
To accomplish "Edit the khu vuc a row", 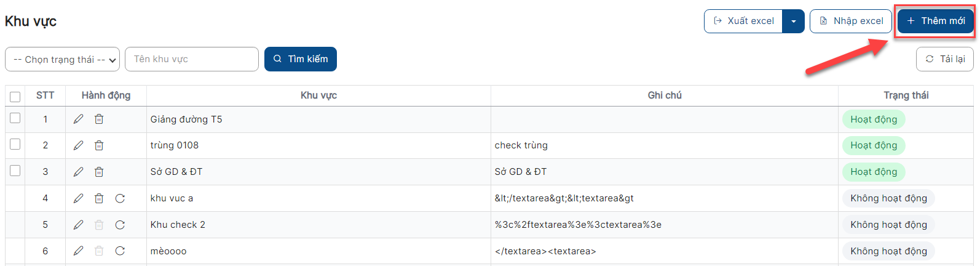I will pos(78,198).
